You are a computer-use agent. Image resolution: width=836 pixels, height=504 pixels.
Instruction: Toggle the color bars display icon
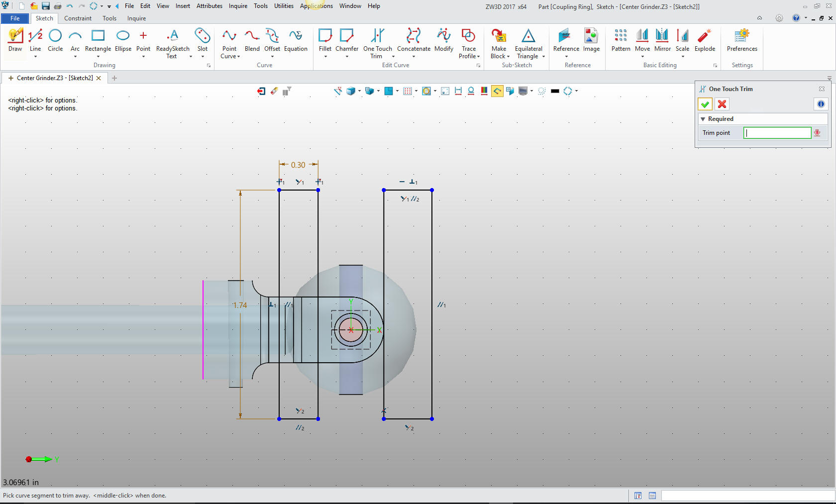[484, 91]
